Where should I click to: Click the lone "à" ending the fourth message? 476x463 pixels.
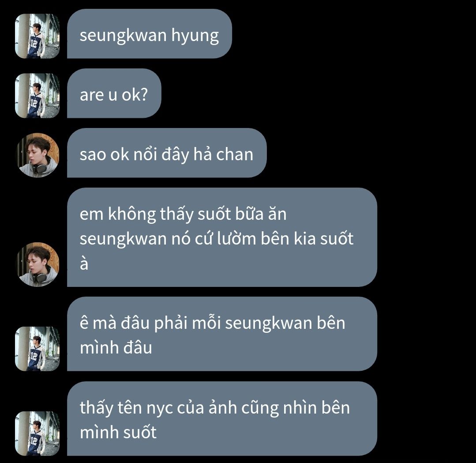point(84,263)
